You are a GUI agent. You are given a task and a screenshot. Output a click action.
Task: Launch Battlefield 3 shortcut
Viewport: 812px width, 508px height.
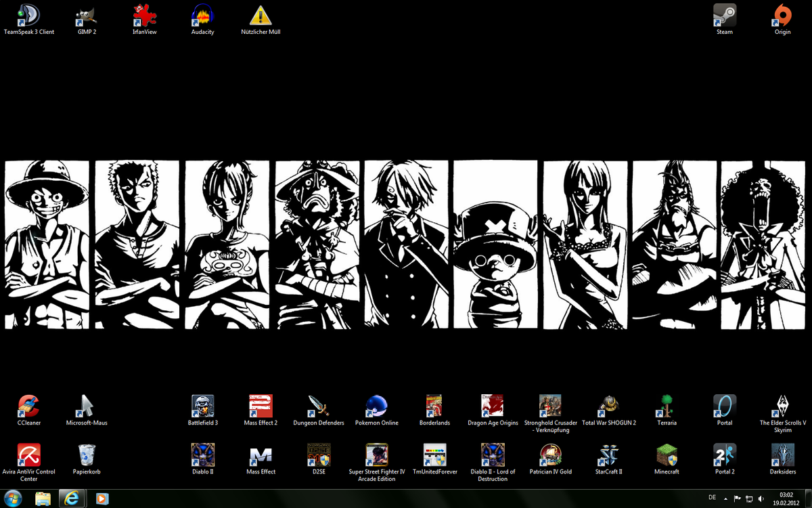coord(203,410)
